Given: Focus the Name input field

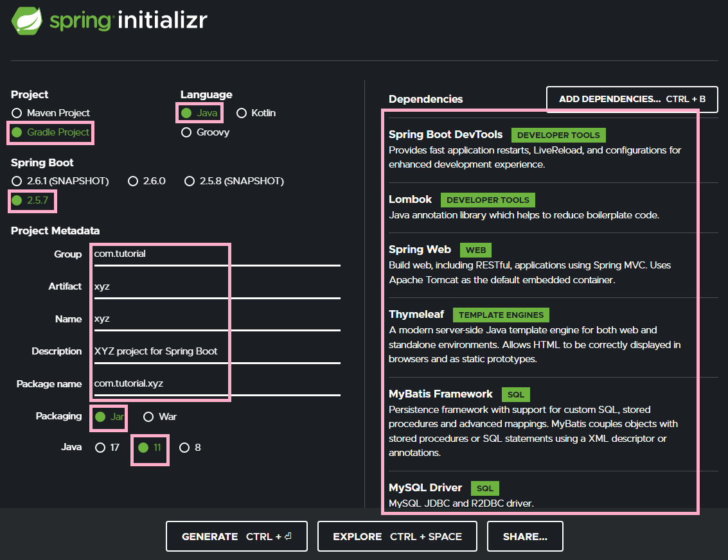Looking at the screenshot, I should (x=217, y=319).
